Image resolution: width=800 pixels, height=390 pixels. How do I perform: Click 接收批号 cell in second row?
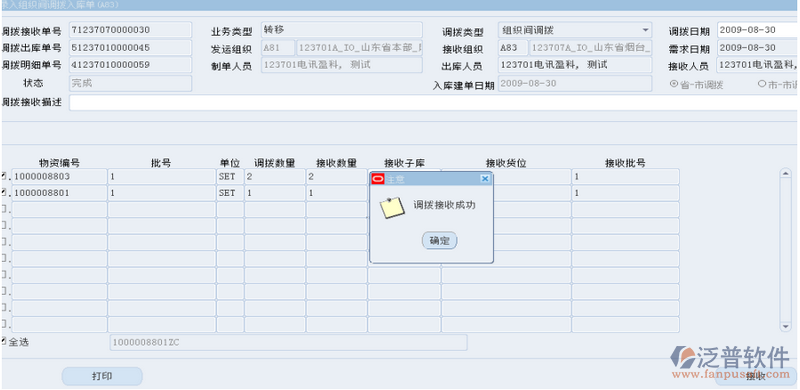[x=626, y=193]
